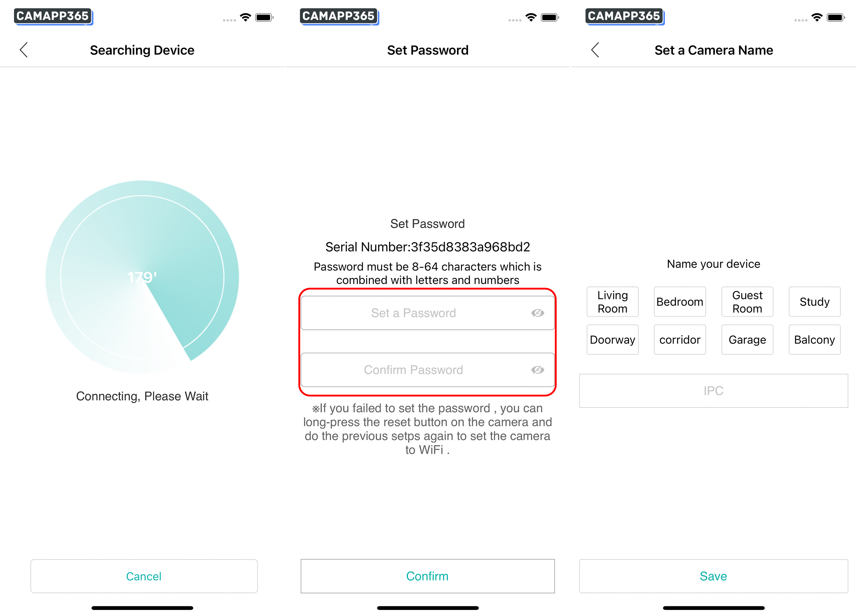Viewport: 856px width, 616px height.
Task: Select the Study name option
Action: pyautogui.click(x=814, y=302)
